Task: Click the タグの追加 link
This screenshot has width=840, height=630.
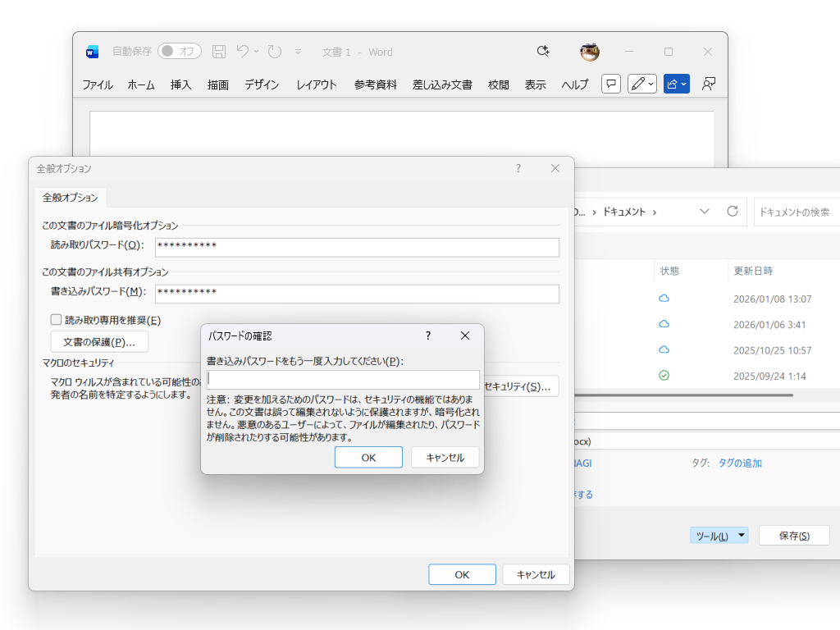Action: click(x=741, y=463)
